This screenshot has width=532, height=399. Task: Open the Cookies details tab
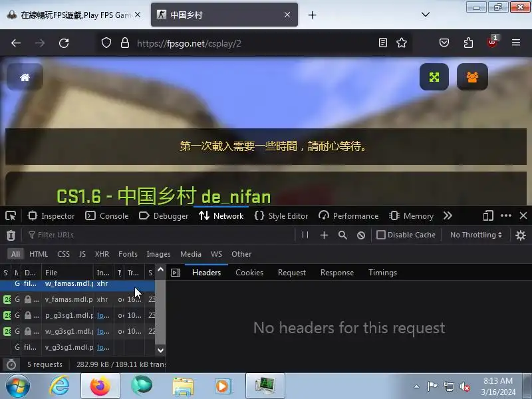(249, 273)
